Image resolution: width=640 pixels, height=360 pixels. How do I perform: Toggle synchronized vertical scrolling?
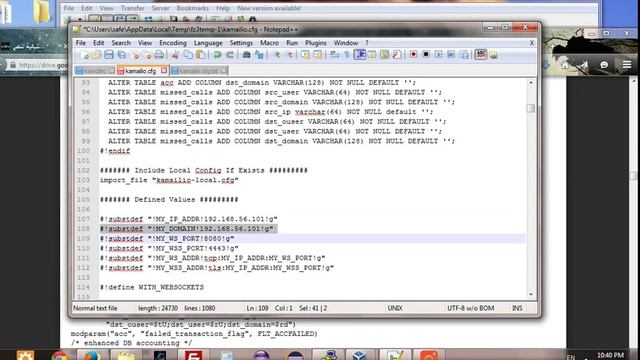pyautogui.click(x=305, y=55)
